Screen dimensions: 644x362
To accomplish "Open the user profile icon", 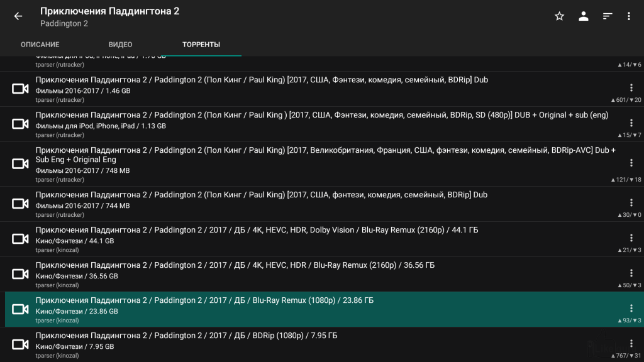I will tap(584, 16).
